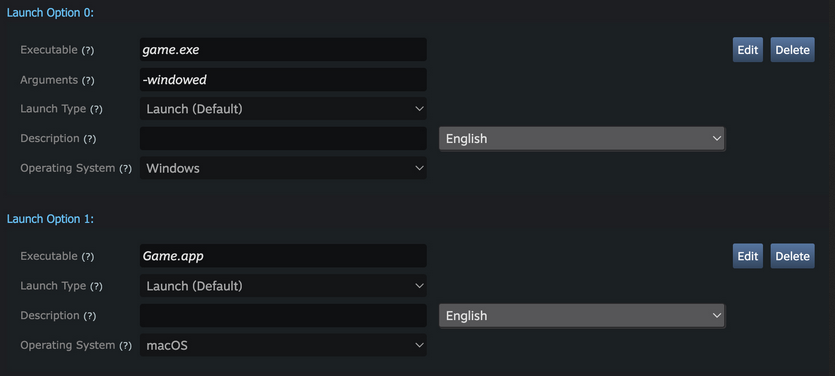Click help (?) icon next to Launch Option 1 Launch Type
This screenshot has height=376, width=835.
pyautogui.click(x=96, y=287)
